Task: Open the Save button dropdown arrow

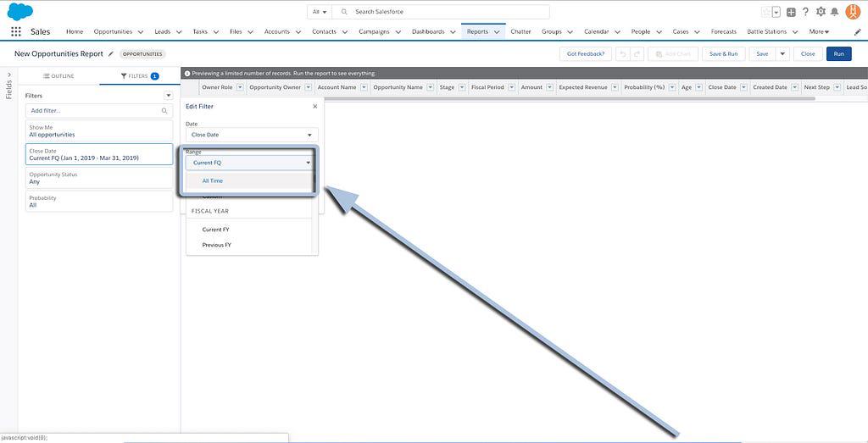Action: click(x=782, y=53)
